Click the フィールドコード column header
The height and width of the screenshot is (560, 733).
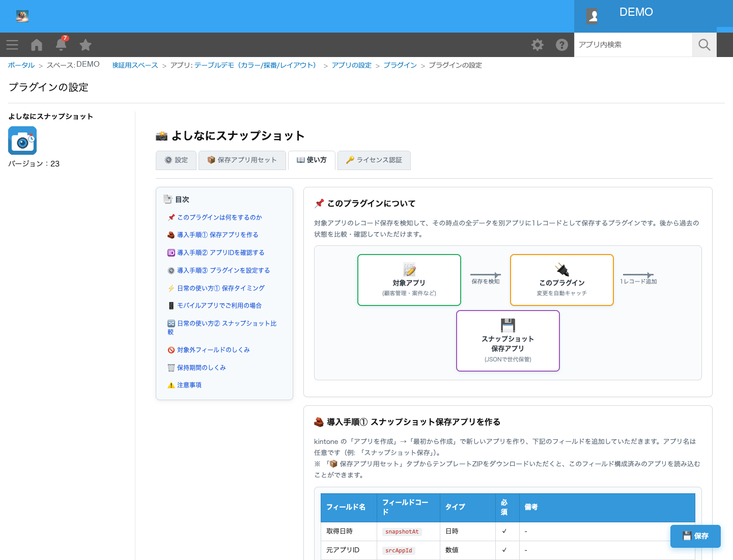point(408,507)
